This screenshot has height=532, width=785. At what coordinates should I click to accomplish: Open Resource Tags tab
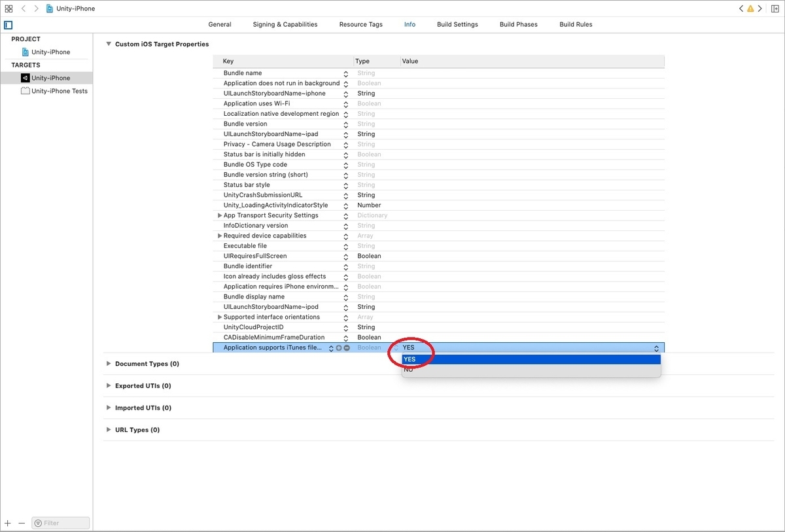click(361, 24)
